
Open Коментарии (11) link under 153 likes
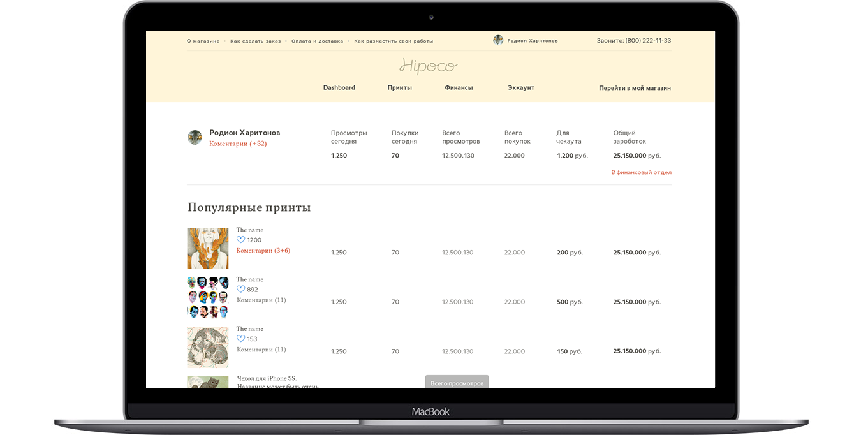click(261, 350)
